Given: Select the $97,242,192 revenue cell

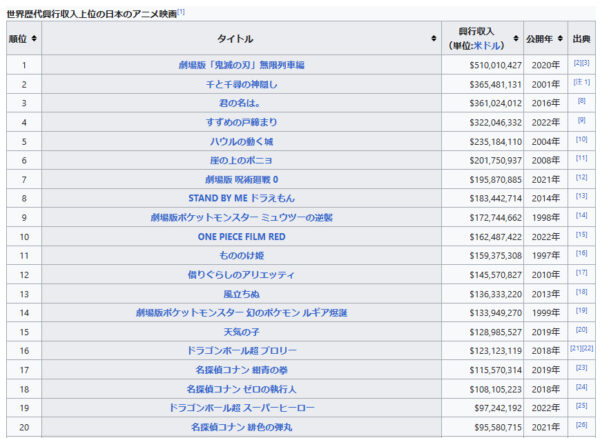Looking at the screenshot, I should [482, 408].
